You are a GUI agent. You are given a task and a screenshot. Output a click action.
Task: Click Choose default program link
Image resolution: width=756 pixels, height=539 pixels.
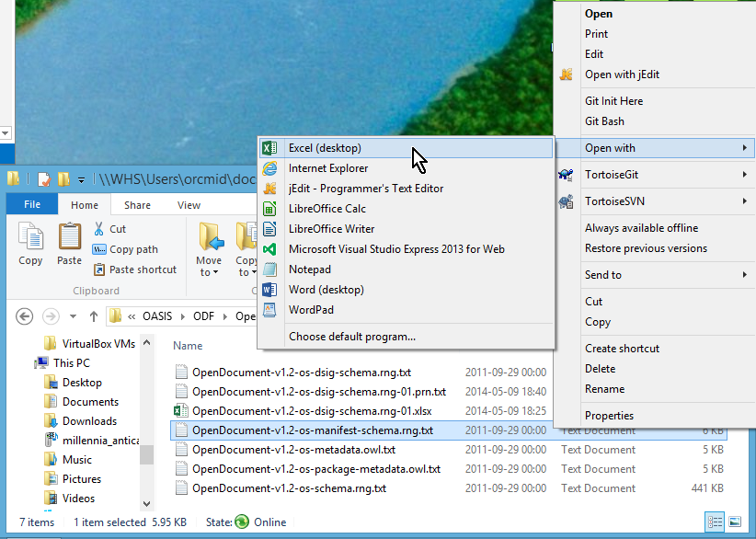coord(351,337)
